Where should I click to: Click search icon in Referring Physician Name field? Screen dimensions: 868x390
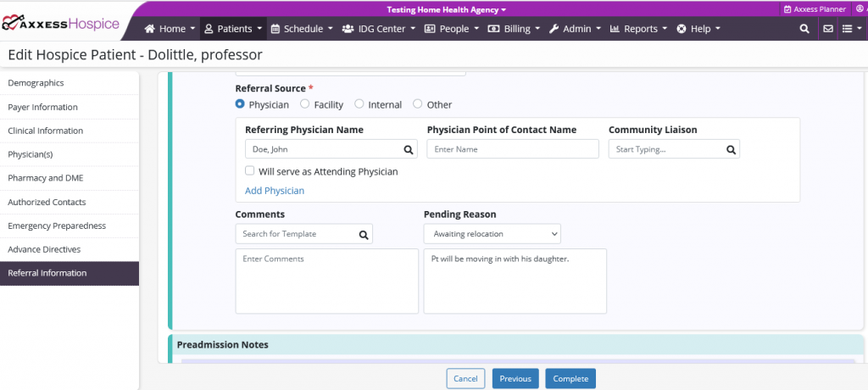[x=408, y=149]
